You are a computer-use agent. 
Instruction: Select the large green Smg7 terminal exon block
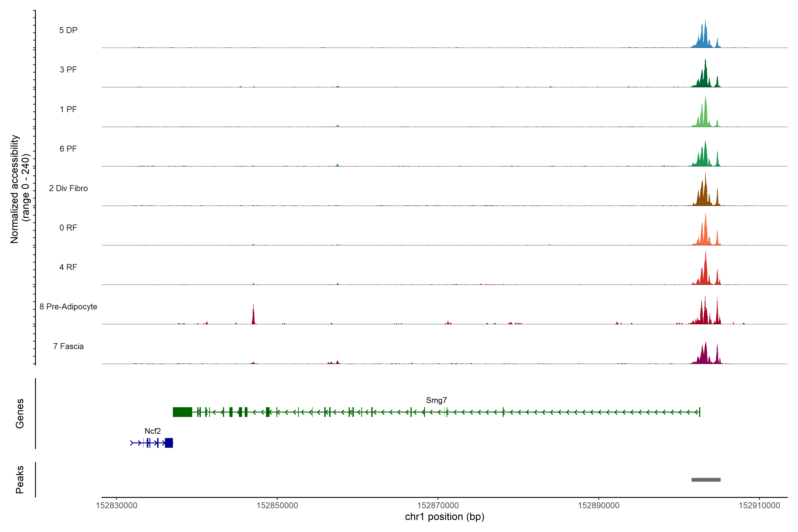[x=182, y=412]
